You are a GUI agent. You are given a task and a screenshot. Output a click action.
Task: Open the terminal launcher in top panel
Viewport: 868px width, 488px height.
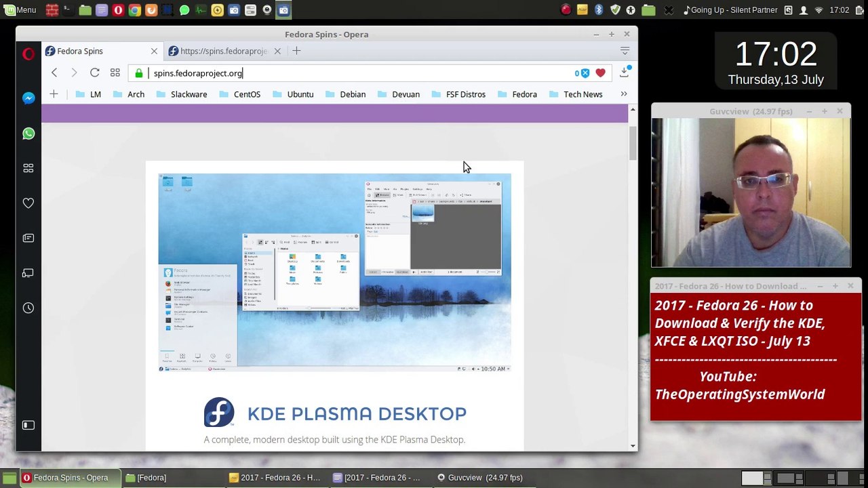click(x=68, y=10)
